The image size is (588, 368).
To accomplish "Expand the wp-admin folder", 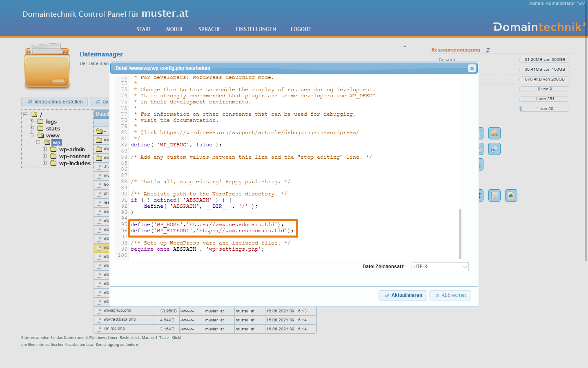I will point(45,149).
